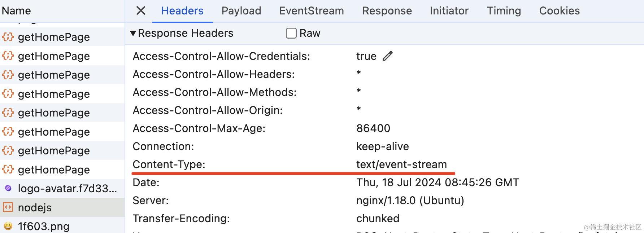
Task: Click the first getHomePage JSON icon
Action: (8, 37)
